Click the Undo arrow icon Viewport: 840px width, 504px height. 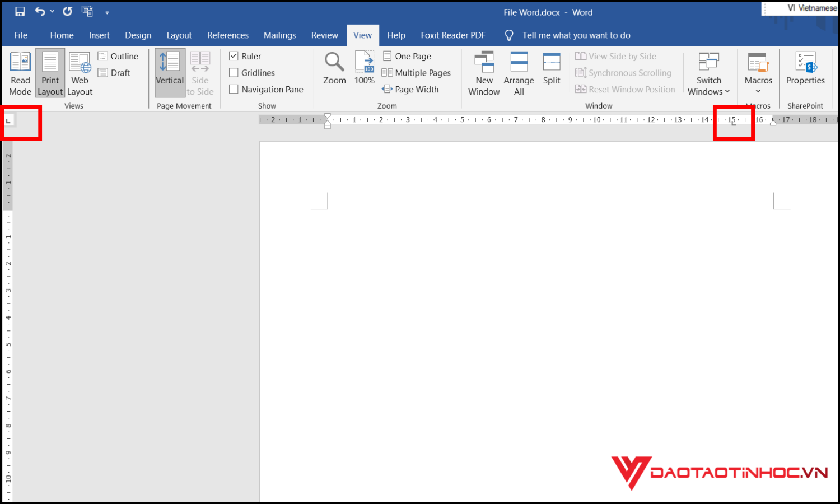pos(40,11)
